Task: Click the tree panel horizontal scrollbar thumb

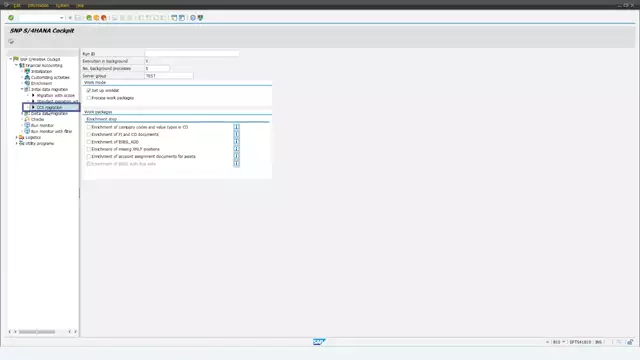Action: pos(37,332)
